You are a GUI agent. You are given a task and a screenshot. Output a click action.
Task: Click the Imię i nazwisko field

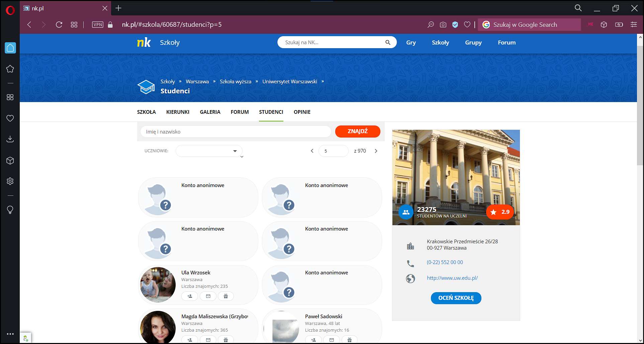click(236, 132)
